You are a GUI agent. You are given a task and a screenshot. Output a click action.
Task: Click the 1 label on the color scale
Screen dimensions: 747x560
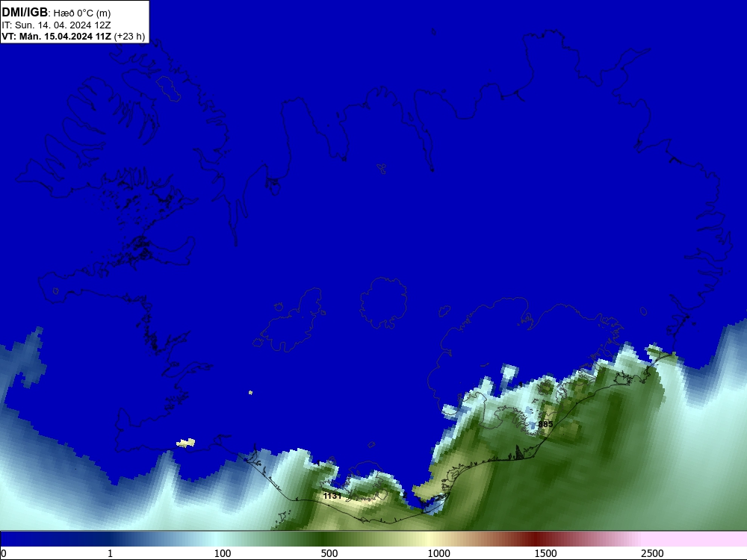110,553
